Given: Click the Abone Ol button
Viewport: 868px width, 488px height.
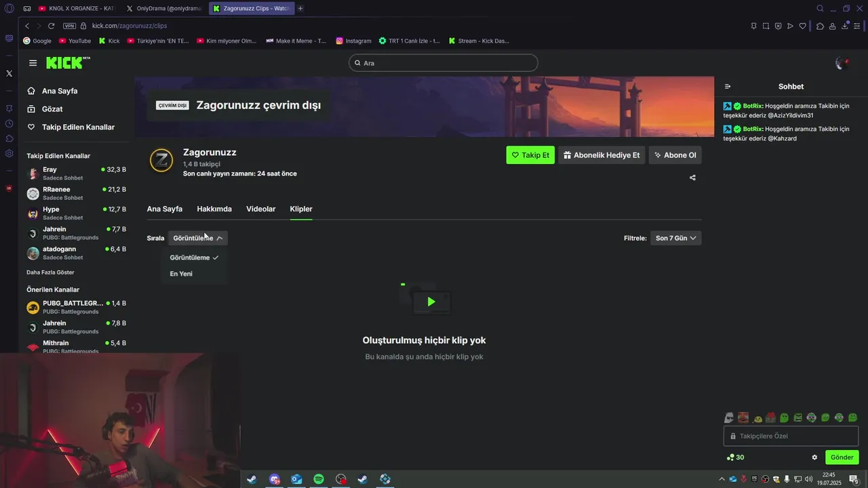Looking at the screenshot, I should [x=675, y=155].
